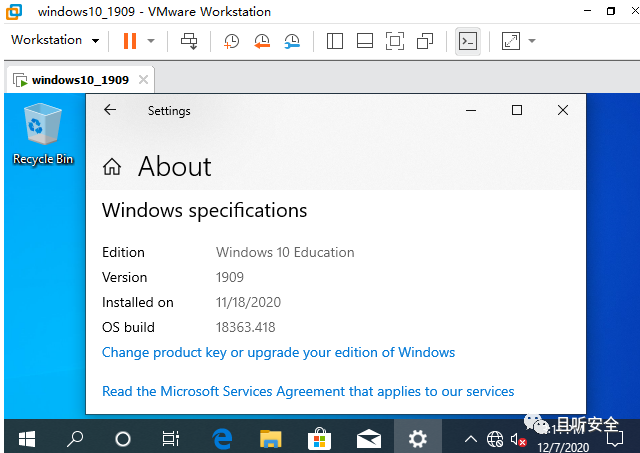Go back in Settings window
Image resolution: width=640 pixels, height=453 pixels.
pos(110,110)
